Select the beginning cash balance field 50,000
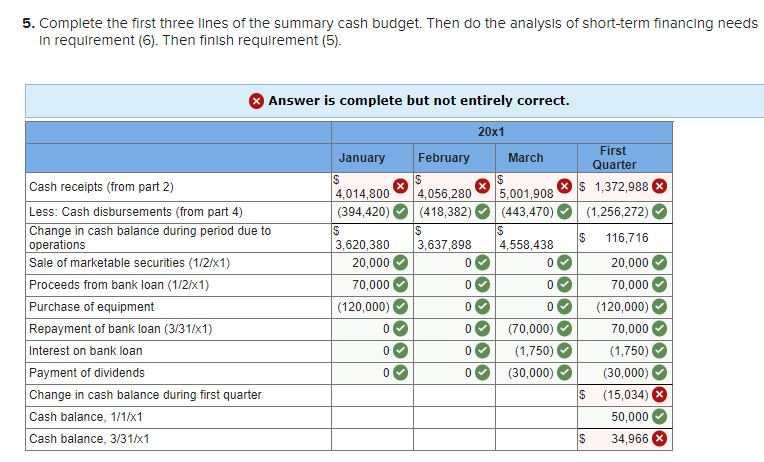764x462 pixels. pyautogui.click(x=625, y=417)
